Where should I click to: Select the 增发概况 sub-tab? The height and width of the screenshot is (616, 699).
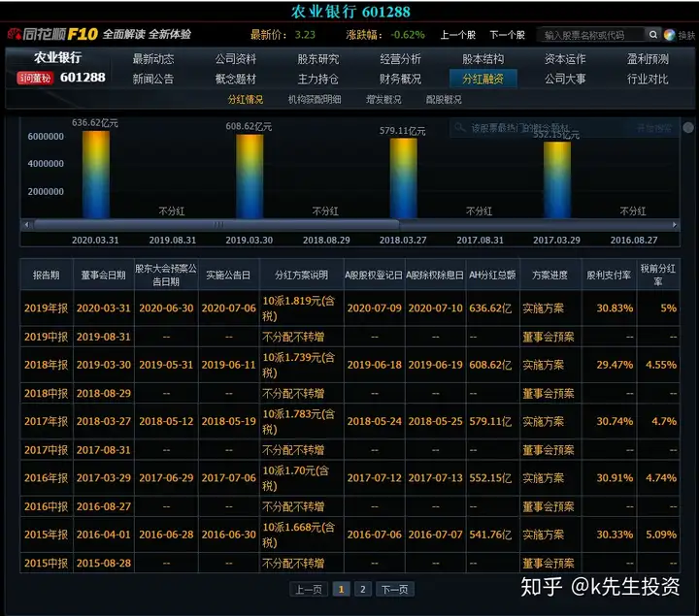tap(383, 99)
